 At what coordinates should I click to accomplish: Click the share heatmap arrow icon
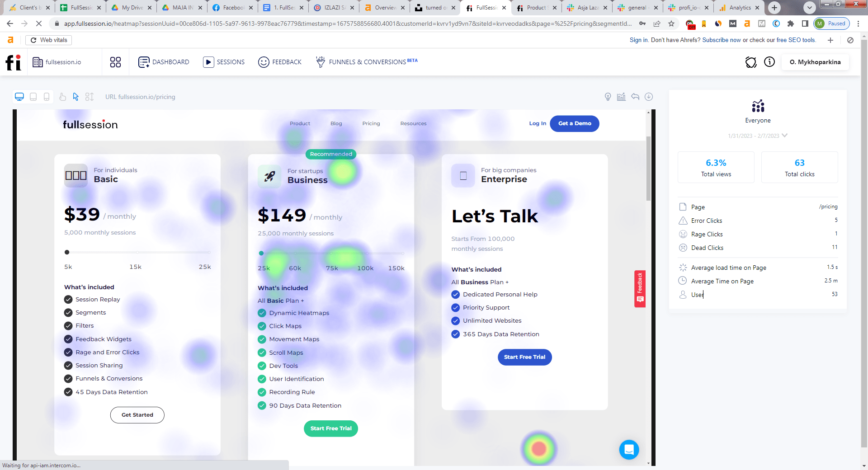635,97
